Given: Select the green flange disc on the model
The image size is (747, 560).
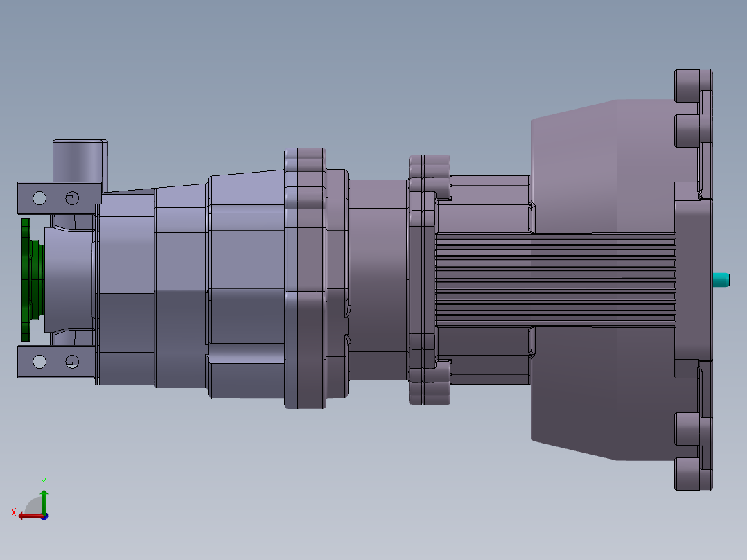Looking at the screenshot, I should pyautogui.click(x=26, y=280).
